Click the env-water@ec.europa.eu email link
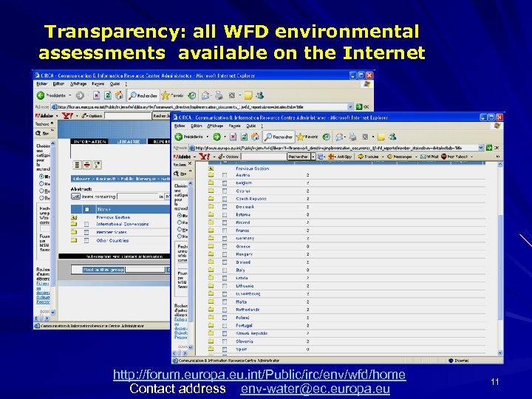This screenshot has width=532, height=399. [316, 389]
